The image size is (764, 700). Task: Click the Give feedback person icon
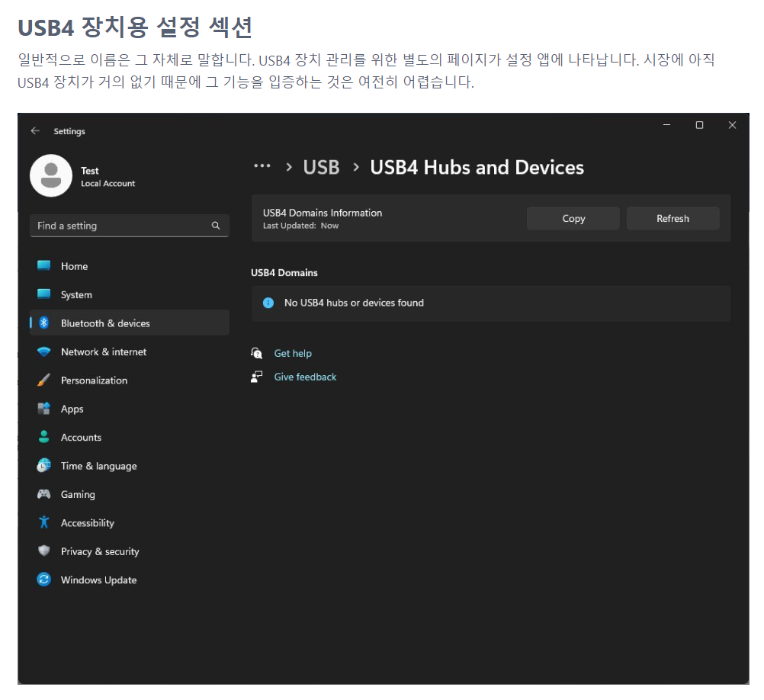pos(257,377)
